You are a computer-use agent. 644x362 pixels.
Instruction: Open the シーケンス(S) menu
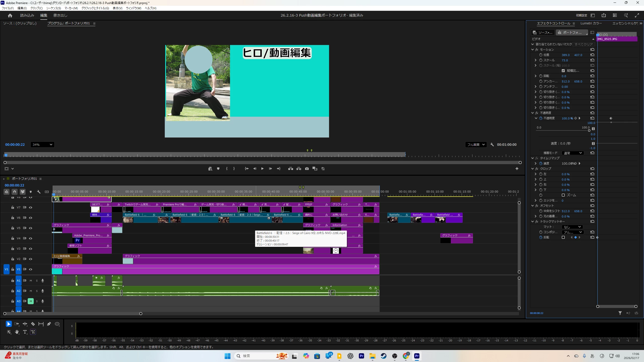point(53,8)
